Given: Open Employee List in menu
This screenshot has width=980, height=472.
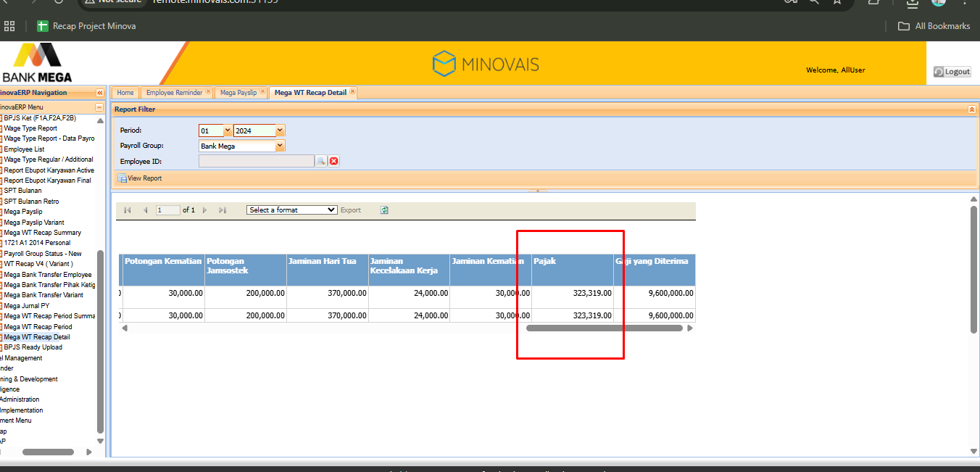Looking at the screenshot, I should pyautogui.click(x=24, y=149).
